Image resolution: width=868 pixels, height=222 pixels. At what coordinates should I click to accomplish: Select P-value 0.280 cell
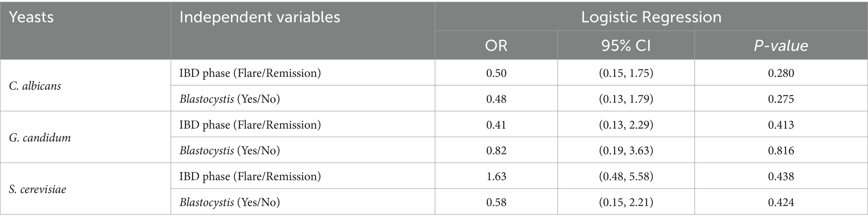781,73
